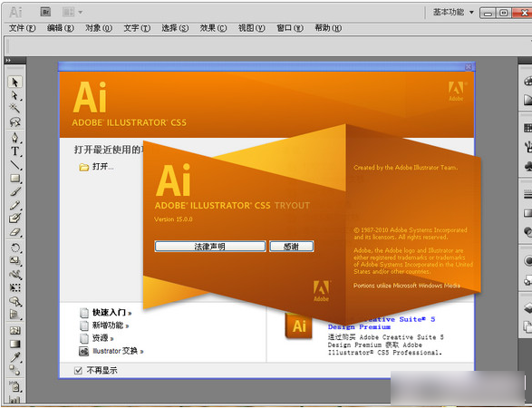Expand the toolbox with double-arrow toggle
This screenshot has height=408, width=532.
[8, 61]
